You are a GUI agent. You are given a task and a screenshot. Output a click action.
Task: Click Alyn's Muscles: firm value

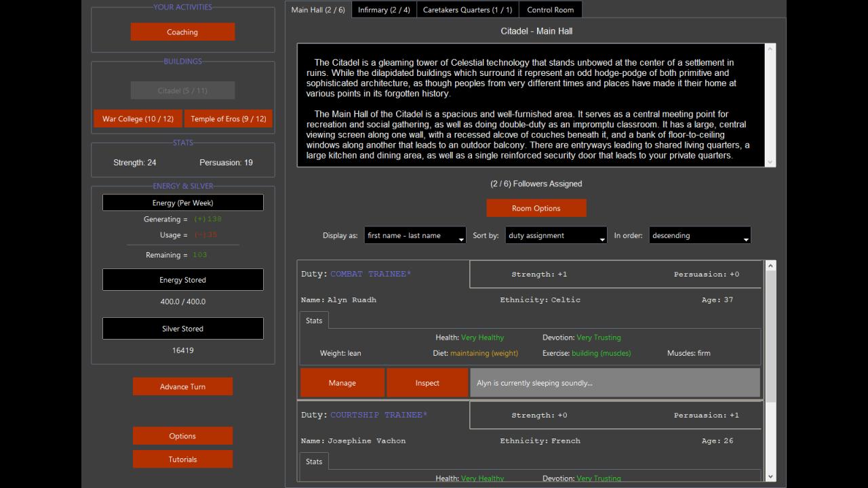pyautogui.click(x=689, y=353)
